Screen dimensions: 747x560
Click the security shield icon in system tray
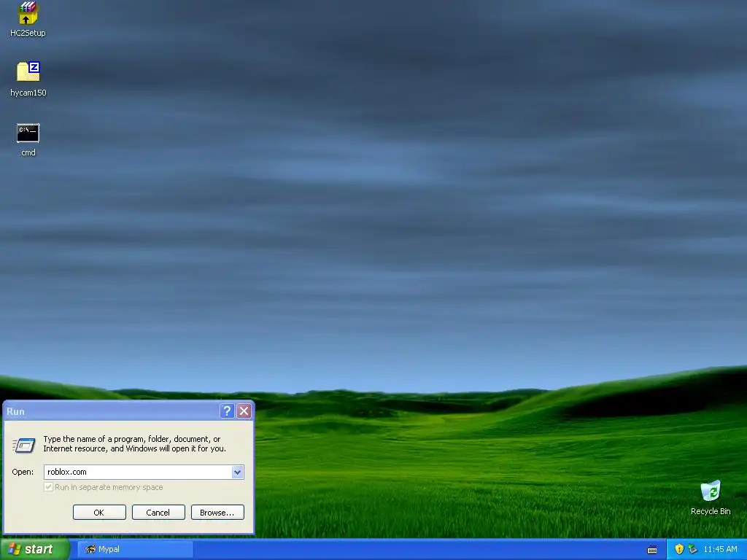tap(679, 549)
